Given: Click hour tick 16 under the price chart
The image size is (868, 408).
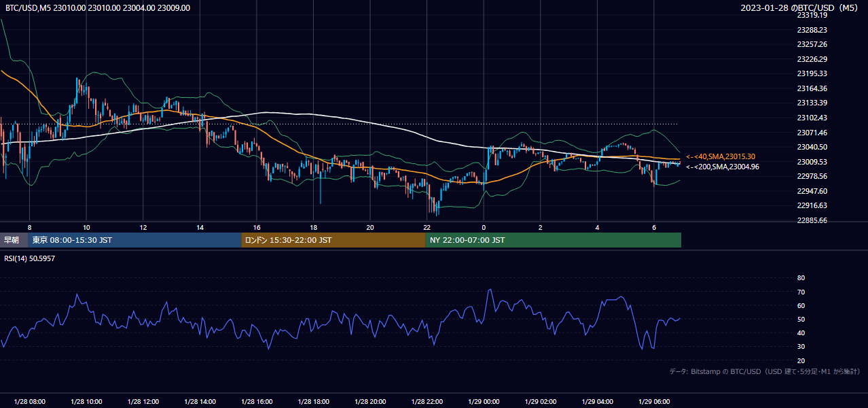Looking at the screenshot, I should point(257,227).
